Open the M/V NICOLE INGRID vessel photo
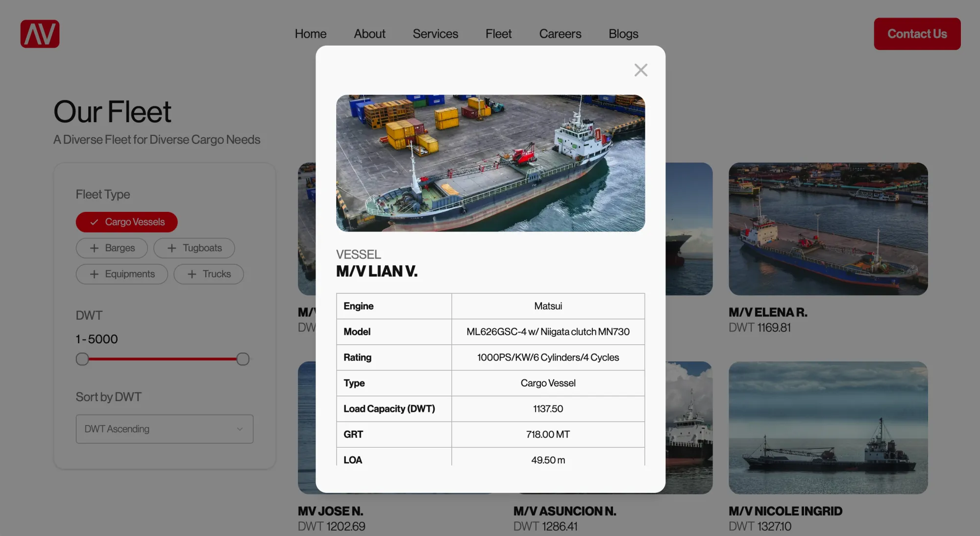 pyautogui.click(x=828, y=428)
